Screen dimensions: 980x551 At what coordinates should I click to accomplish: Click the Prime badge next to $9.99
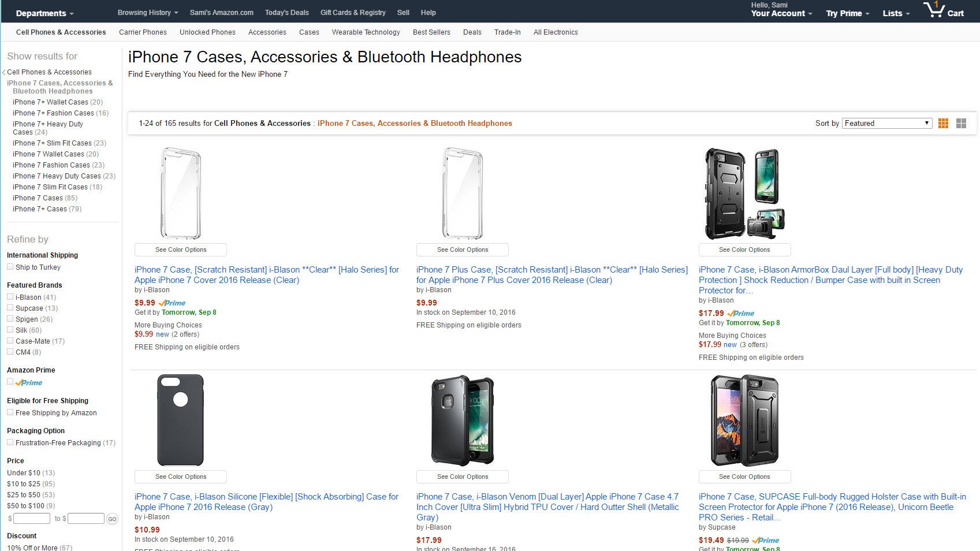click(x=173, y=303)
